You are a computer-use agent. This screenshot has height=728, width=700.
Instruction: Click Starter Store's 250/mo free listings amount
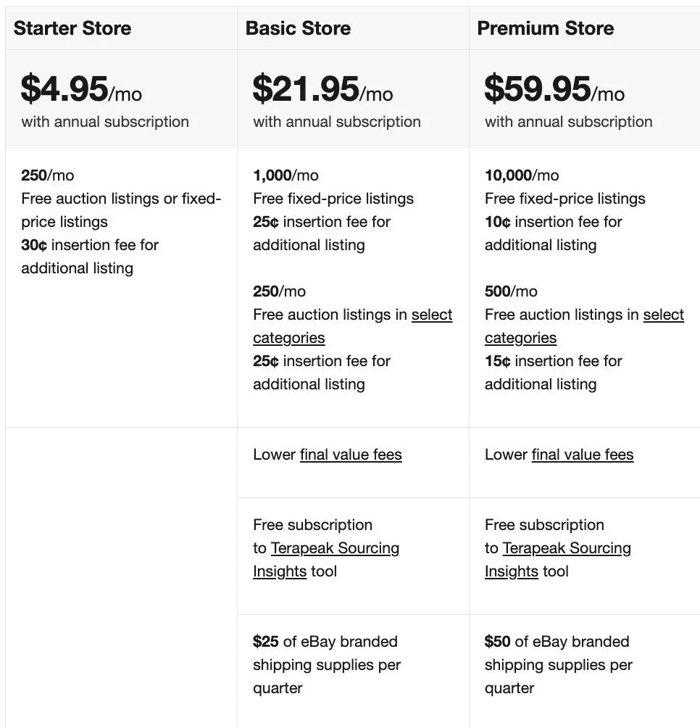(48, 175)
